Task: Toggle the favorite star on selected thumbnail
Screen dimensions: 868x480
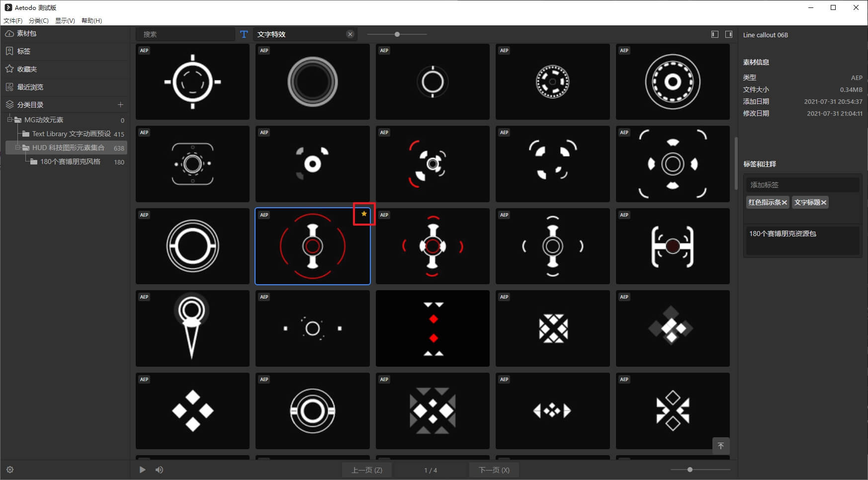Action: 364,214
